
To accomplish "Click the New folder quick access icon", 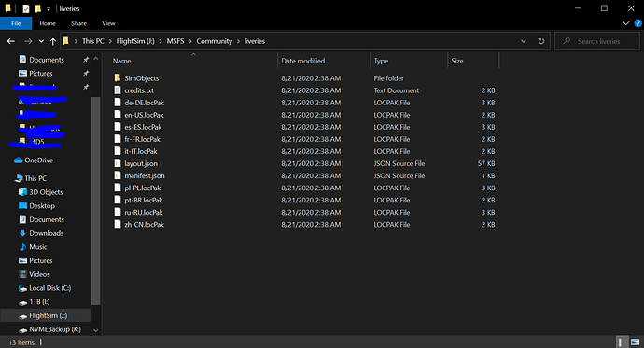I will tap(37, 8).
